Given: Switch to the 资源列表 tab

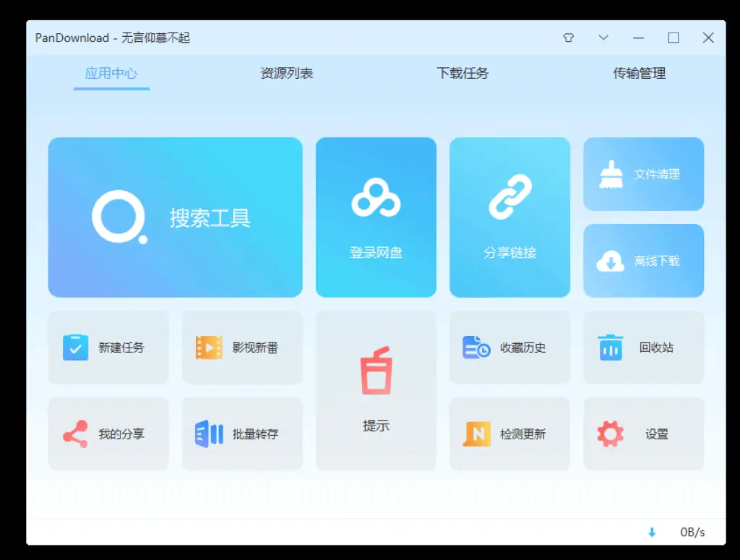Looking at the screenshot, I should click(286, 73).
